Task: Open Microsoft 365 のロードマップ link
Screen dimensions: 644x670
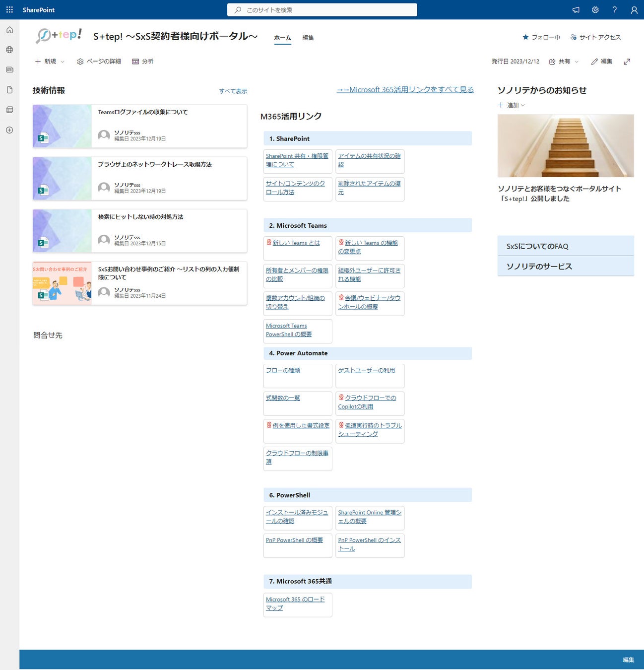Action: (295, 603)
